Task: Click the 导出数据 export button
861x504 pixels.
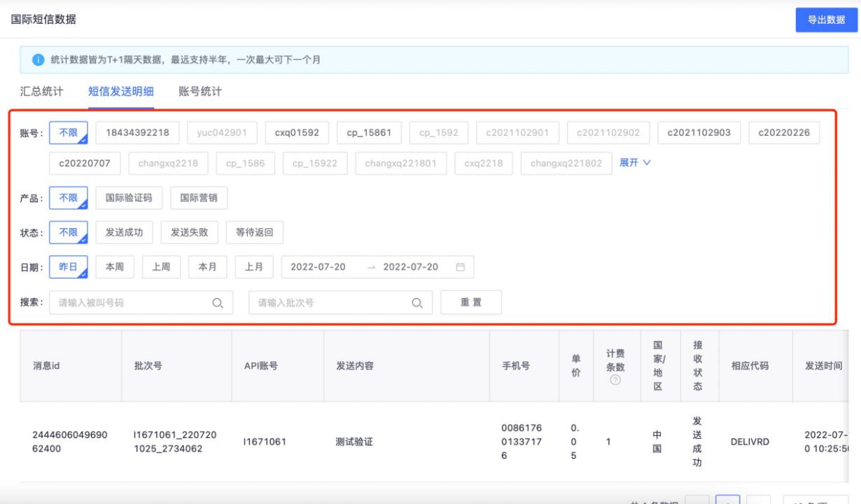Action: [827, 20]
